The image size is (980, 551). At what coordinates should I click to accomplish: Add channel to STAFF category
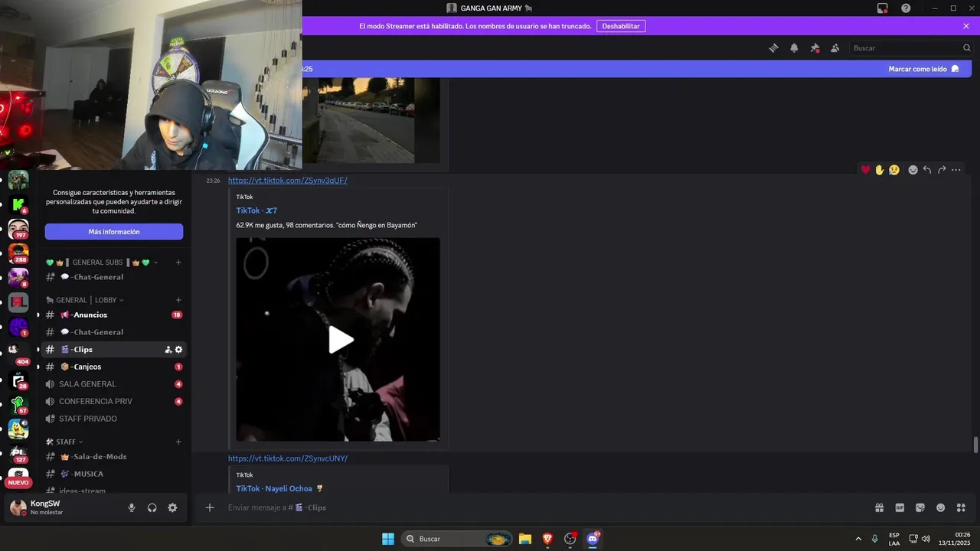point(178,442)
